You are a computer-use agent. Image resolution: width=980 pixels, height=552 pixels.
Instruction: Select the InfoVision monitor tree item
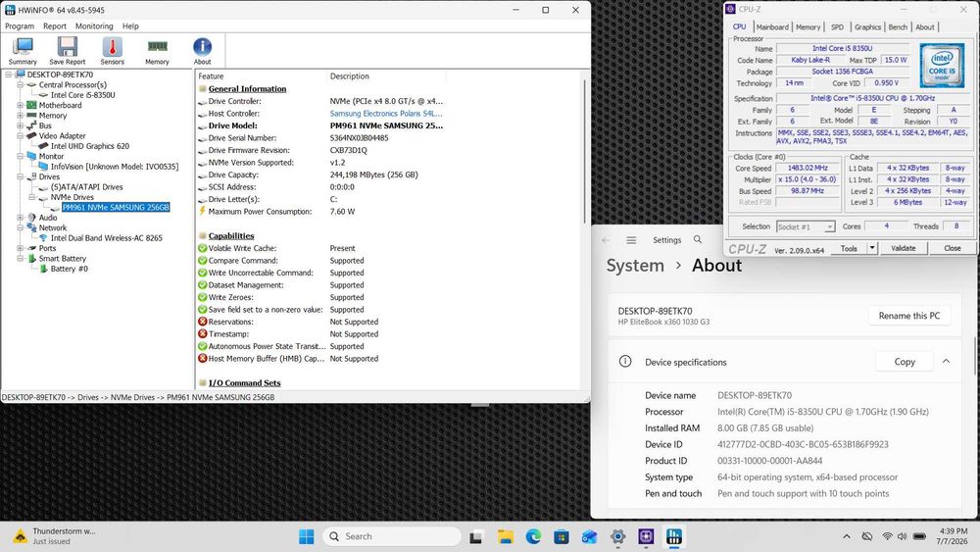115,167
